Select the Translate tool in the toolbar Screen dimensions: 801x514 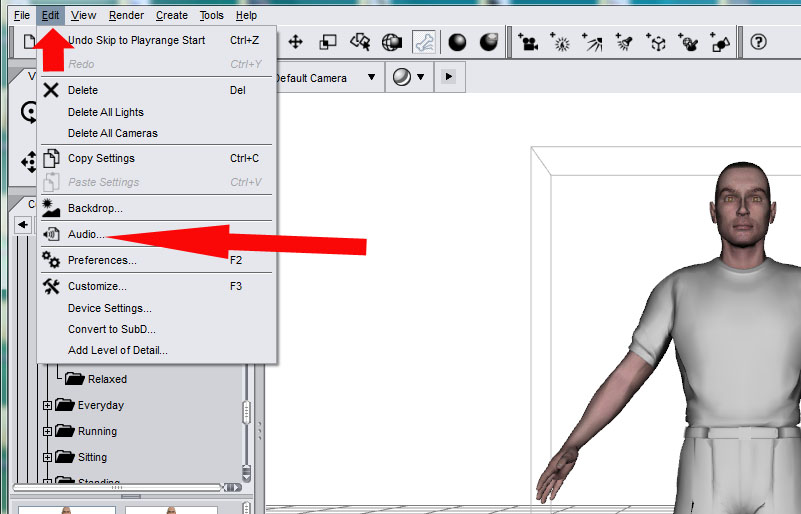(x=296, y=42)
